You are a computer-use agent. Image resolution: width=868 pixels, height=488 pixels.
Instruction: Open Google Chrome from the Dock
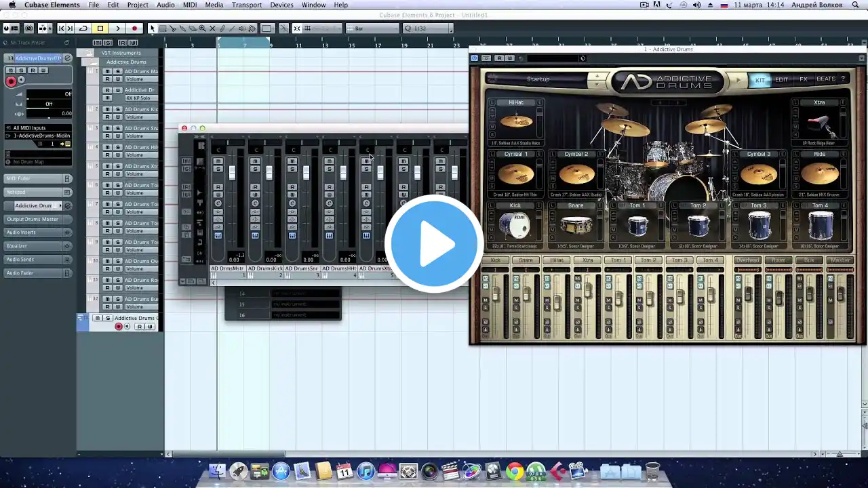pyautogui.click(x=515, y=471)
